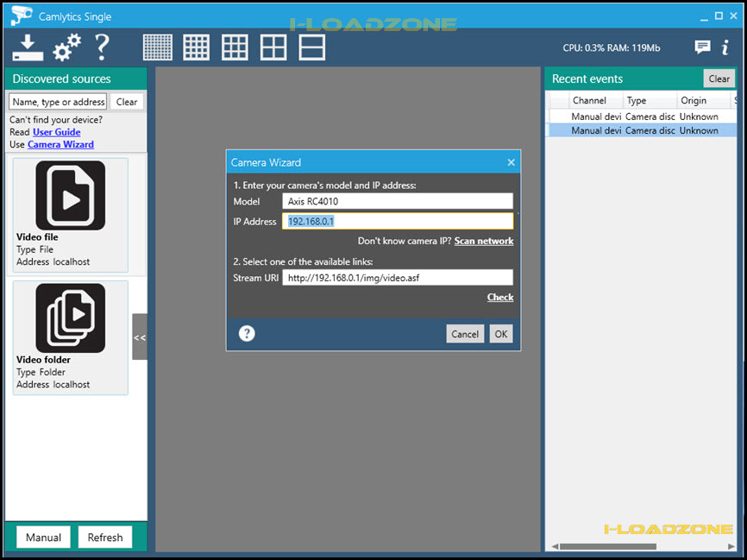Open the User Guide link
This screenshot has width=747, height=560.
click(57, 132)
